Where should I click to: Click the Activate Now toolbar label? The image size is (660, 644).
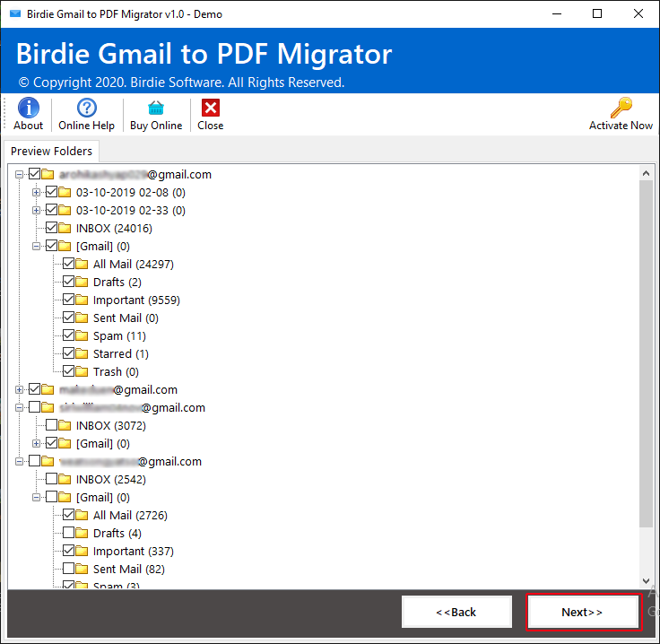(621, 126)
